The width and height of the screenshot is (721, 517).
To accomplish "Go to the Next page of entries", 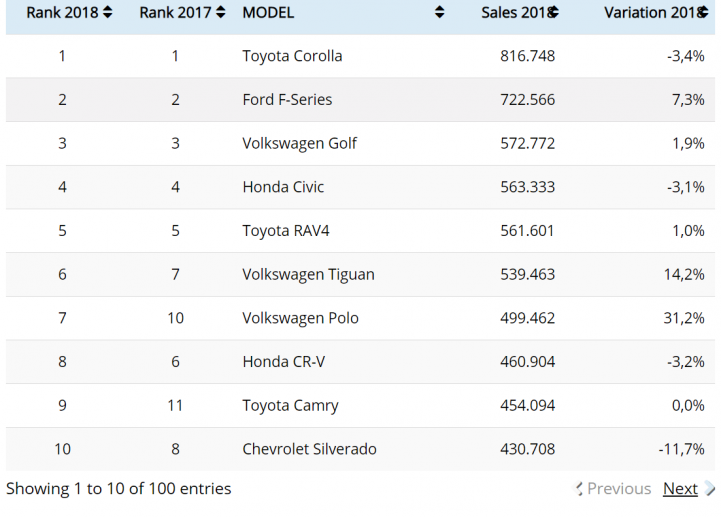I will click(x=680, y=488).
